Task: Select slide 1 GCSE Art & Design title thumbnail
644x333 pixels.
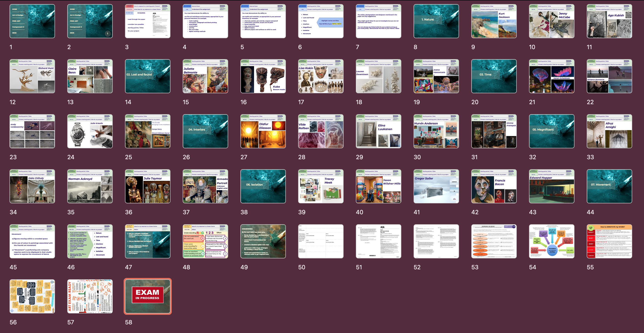Action: [x=32, y=21]
